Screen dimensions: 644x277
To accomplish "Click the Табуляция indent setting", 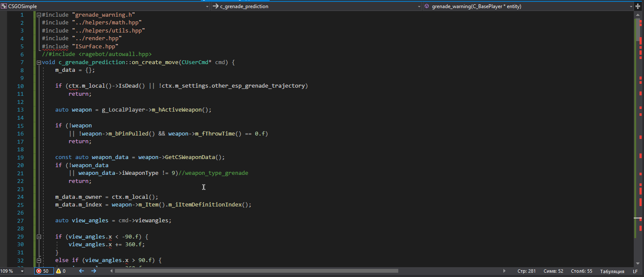I will tap(612, 271).
